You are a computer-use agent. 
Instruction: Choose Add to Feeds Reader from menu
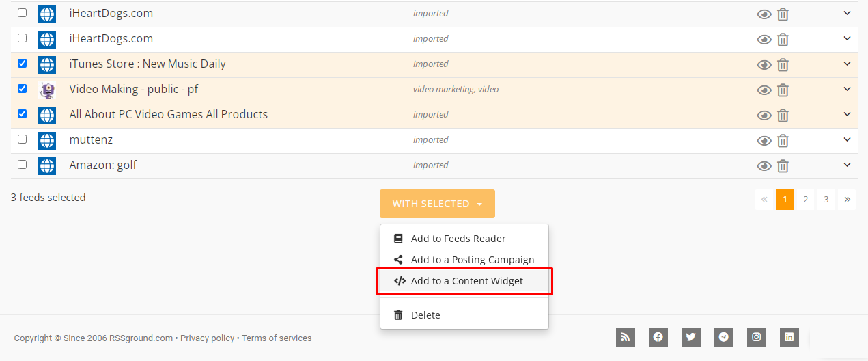(464, 239)
